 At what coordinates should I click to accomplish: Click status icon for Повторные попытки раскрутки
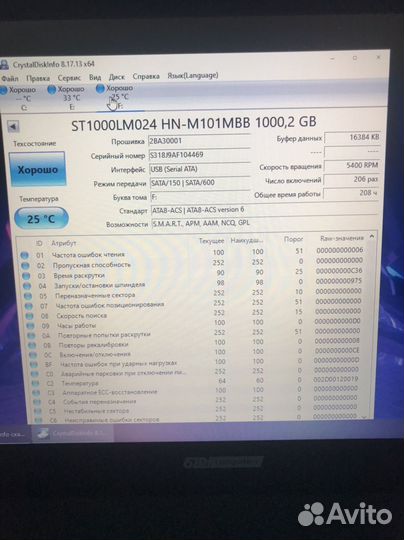click(x=32, y=335)
